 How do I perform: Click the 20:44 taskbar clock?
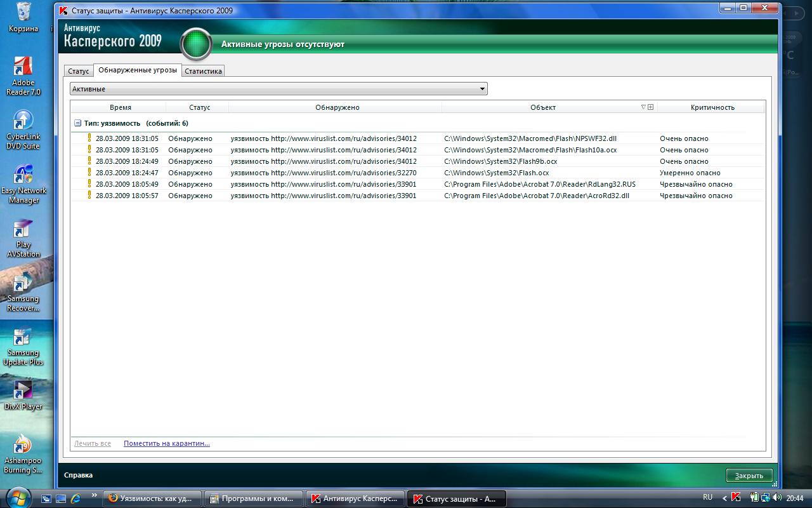795,498
